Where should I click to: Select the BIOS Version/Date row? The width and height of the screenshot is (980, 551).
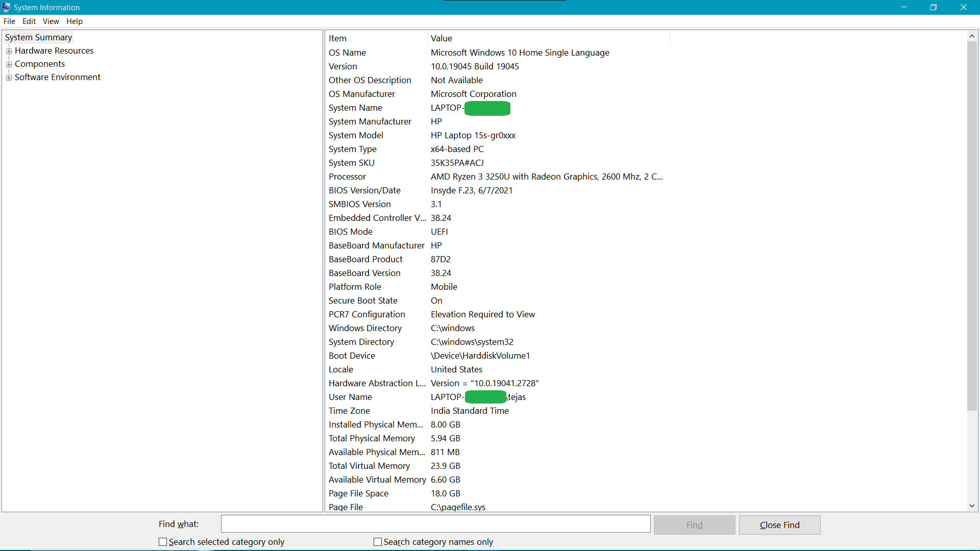[x=498, y=190]
